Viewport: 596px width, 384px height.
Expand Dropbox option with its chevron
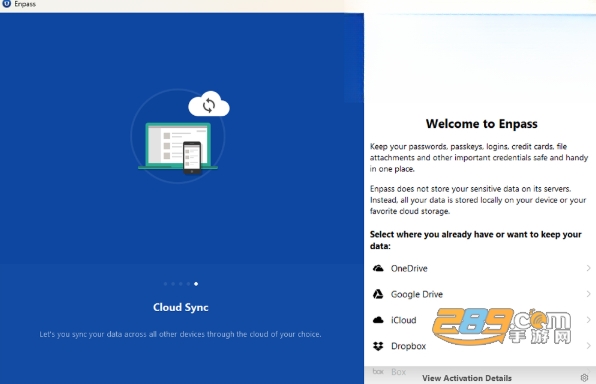[588, 346]
